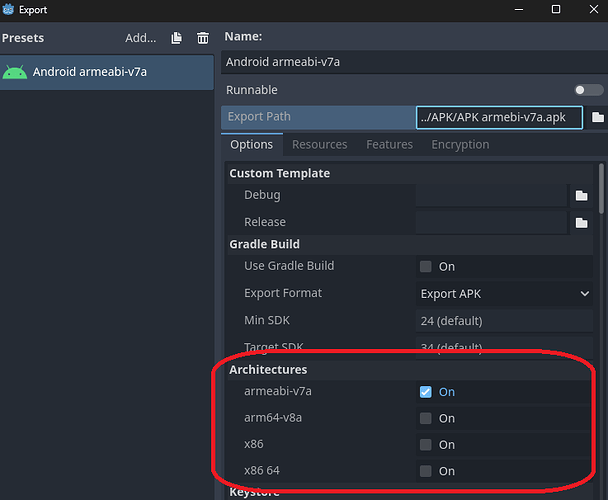Click the Use Gradle Build label

(289, 266)
